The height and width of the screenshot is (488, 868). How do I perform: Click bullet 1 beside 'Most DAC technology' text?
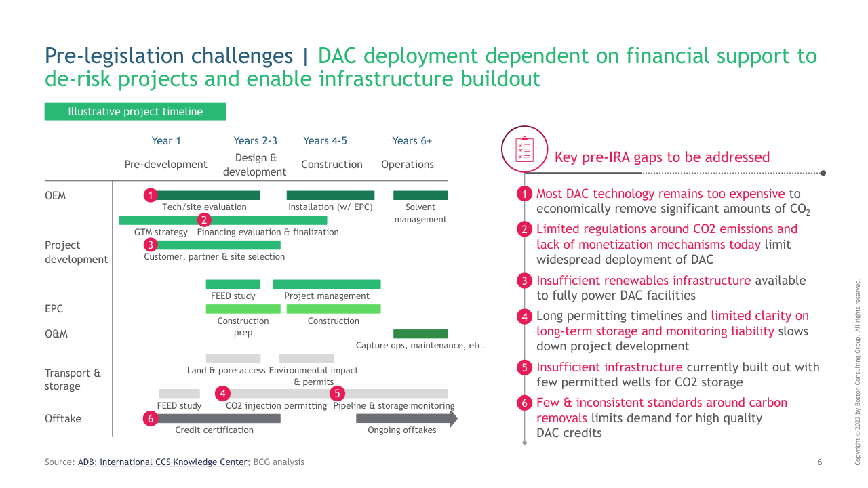tap(524, 195)
